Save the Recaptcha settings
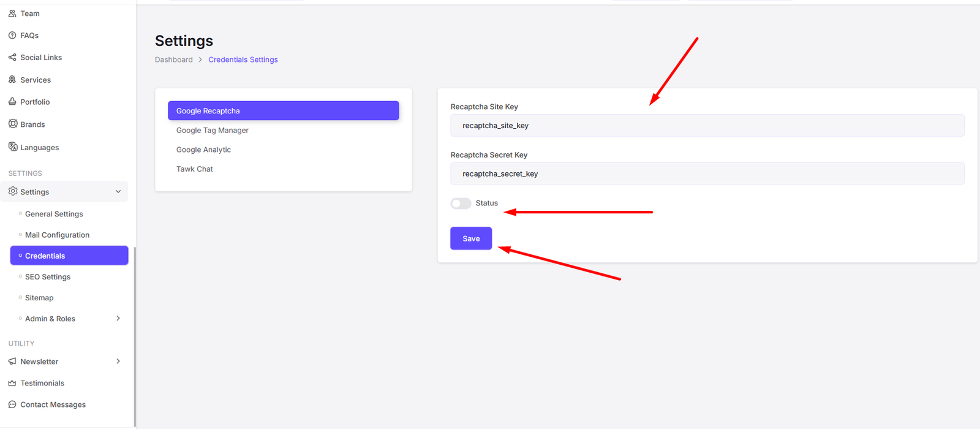The height and width of the screenshot is (429, 980). (471, 238)
